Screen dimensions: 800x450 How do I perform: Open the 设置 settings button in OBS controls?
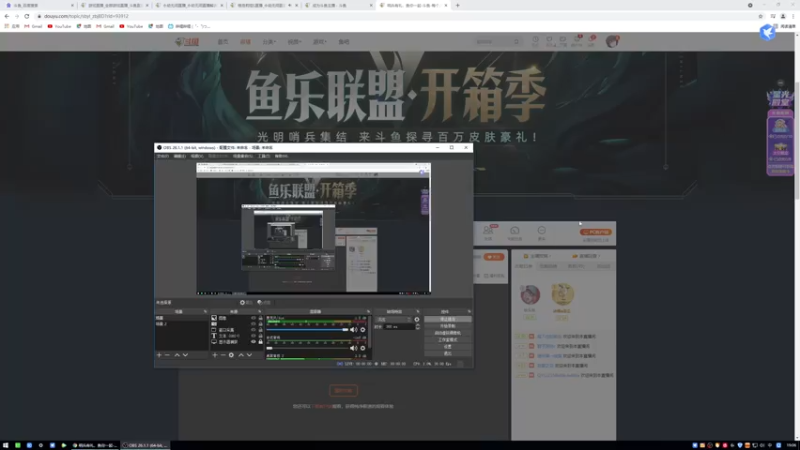coord(447,346)
